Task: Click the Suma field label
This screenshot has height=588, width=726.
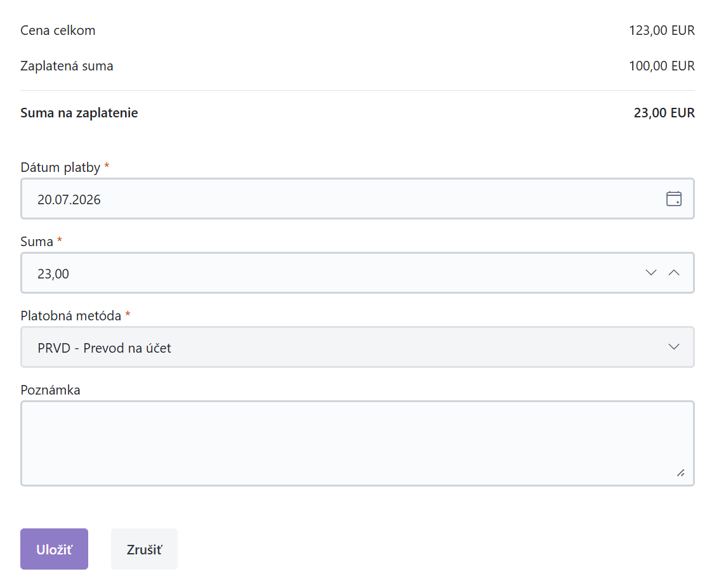Action: coord(37,242)
